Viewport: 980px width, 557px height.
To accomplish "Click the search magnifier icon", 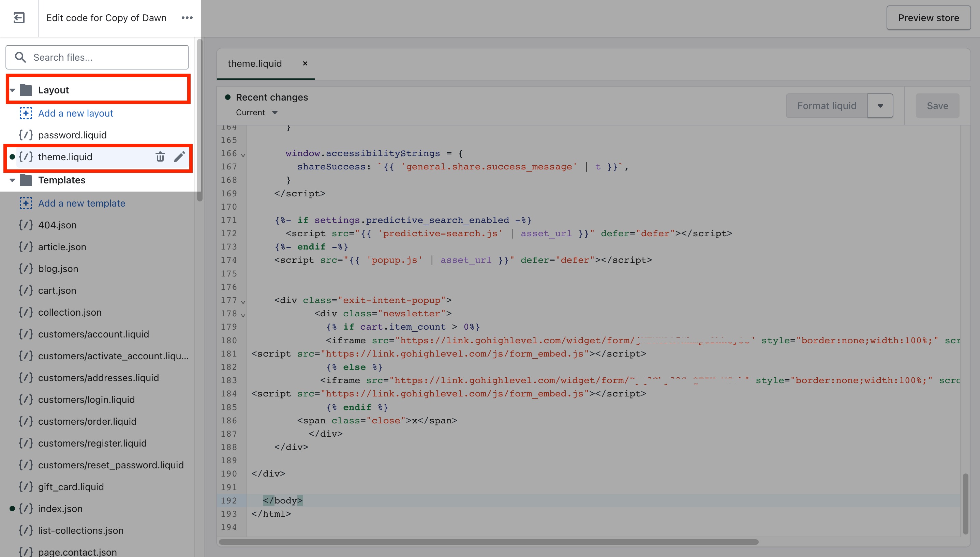I will coord(20,57).
